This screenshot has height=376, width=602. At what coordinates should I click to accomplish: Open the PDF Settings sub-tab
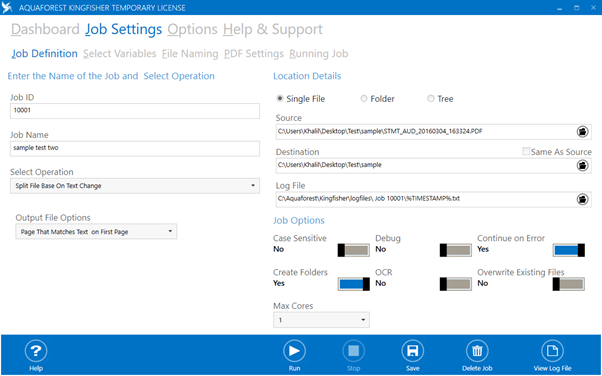coord(254,54)
